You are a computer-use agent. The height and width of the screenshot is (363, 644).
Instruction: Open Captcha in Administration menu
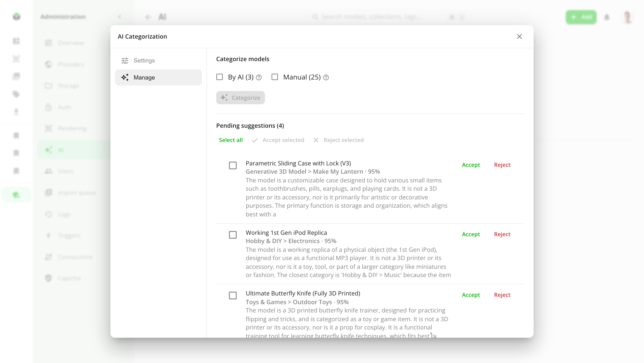coord(74,278)
